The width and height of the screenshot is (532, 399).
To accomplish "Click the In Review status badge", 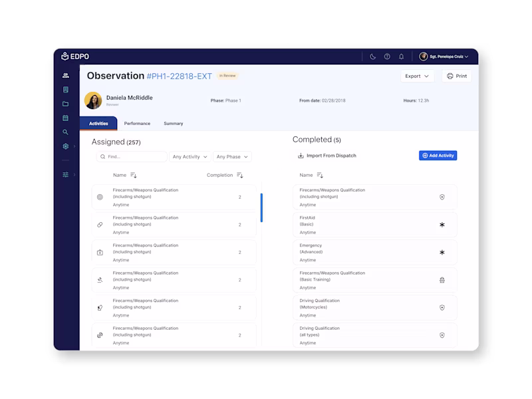I will 227,76.
